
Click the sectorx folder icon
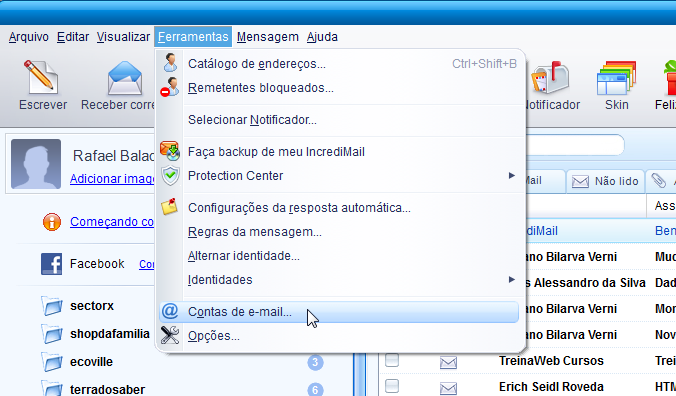[52, 306]
